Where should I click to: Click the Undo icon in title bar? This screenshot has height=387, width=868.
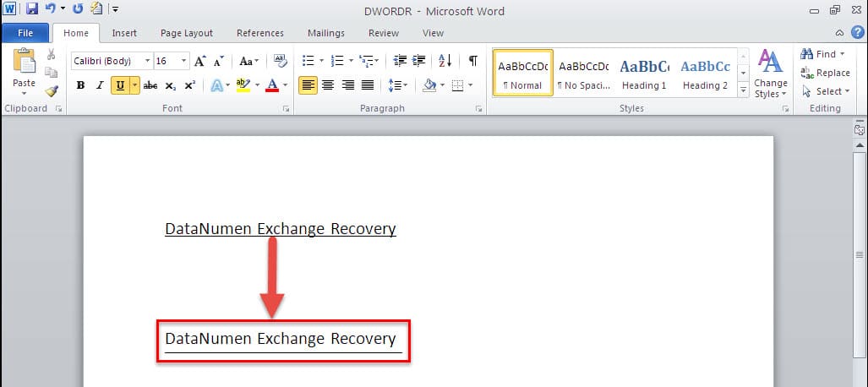point(51,8)
